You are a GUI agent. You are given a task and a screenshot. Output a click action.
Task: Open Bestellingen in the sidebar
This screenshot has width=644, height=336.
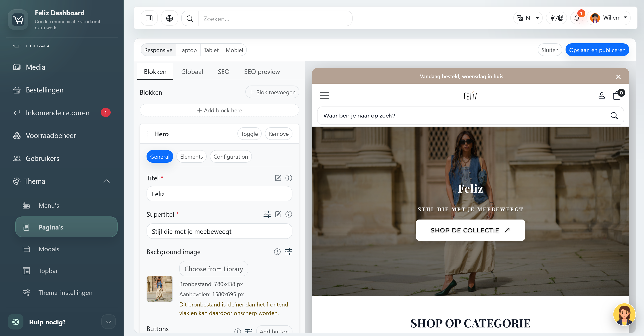(x=44, y=90)
